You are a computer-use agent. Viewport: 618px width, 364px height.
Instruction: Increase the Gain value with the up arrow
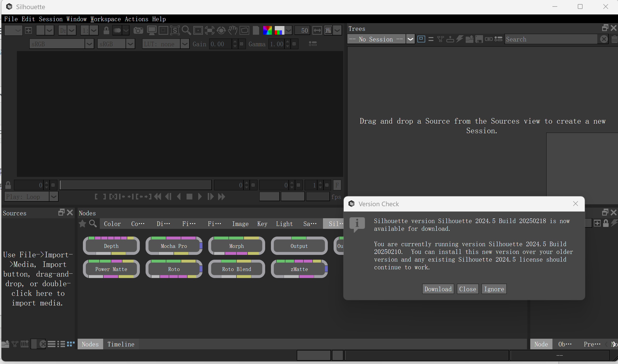[x=235, y=42]
